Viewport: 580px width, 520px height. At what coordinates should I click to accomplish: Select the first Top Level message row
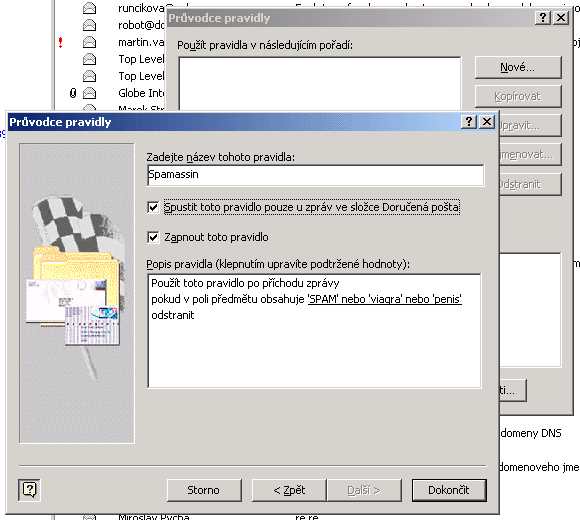[x=141, y=59]
